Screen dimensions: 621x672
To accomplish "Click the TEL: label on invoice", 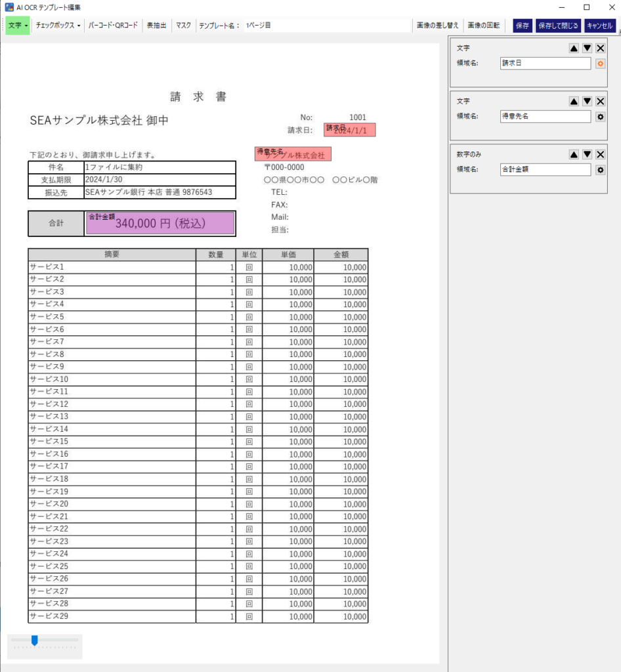I will coord(279,192).
